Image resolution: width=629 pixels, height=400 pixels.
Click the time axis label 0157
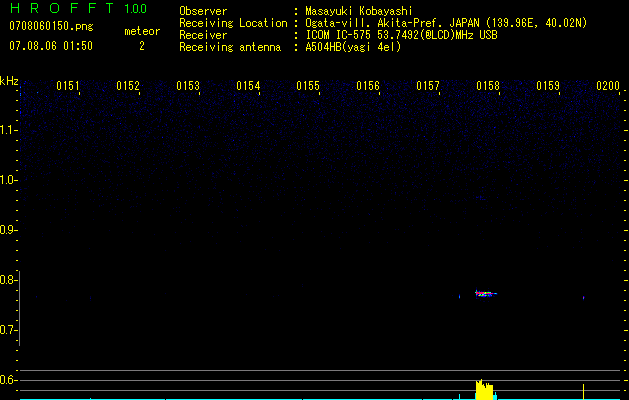tap(428, 86)
